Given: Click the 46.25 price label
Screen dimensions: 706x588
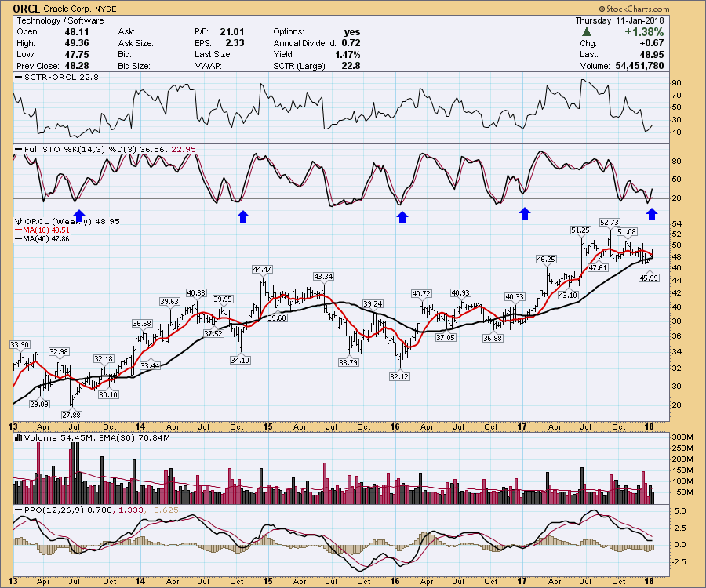Looking at the screenshot, I should click(x=546, y=259).
